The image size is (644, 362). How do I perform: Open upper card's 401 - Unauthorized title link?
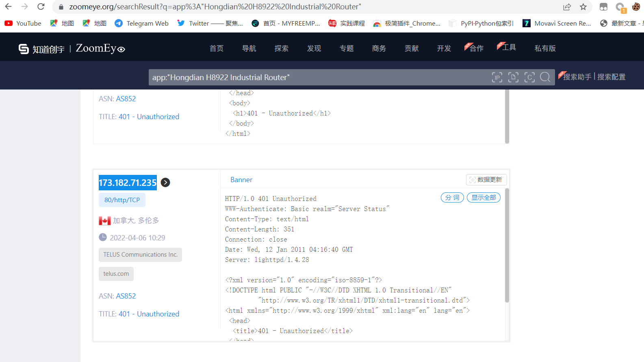(x=149, y=117)
